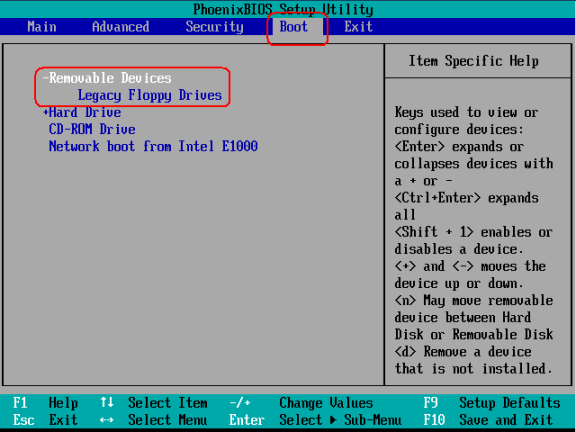The height and width of the screenshot is (432, 576).
Task: Switch to the Advanced menu tab
Action: [120, 27]
